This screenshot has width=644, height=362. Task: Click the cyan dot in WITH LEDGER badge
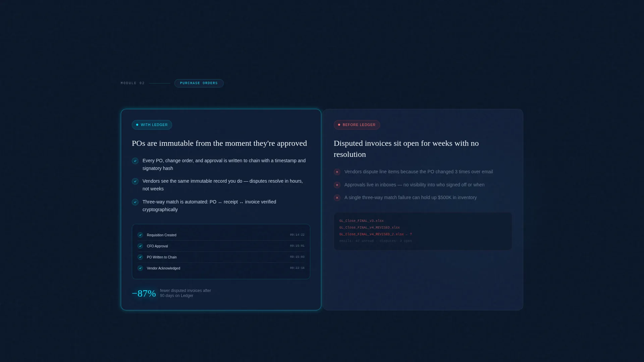point(137,125)
